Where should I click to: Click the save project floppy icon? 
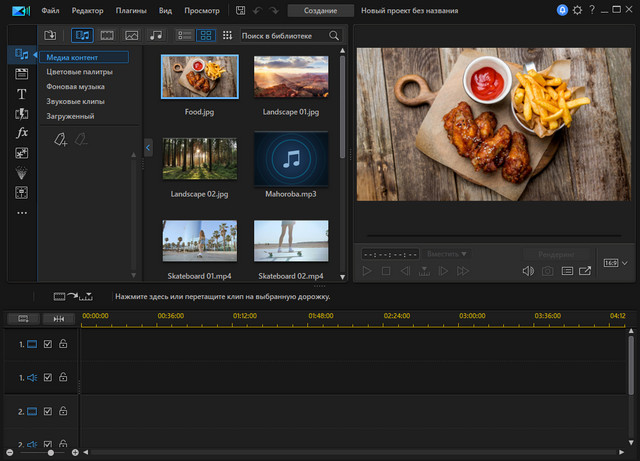241,10
